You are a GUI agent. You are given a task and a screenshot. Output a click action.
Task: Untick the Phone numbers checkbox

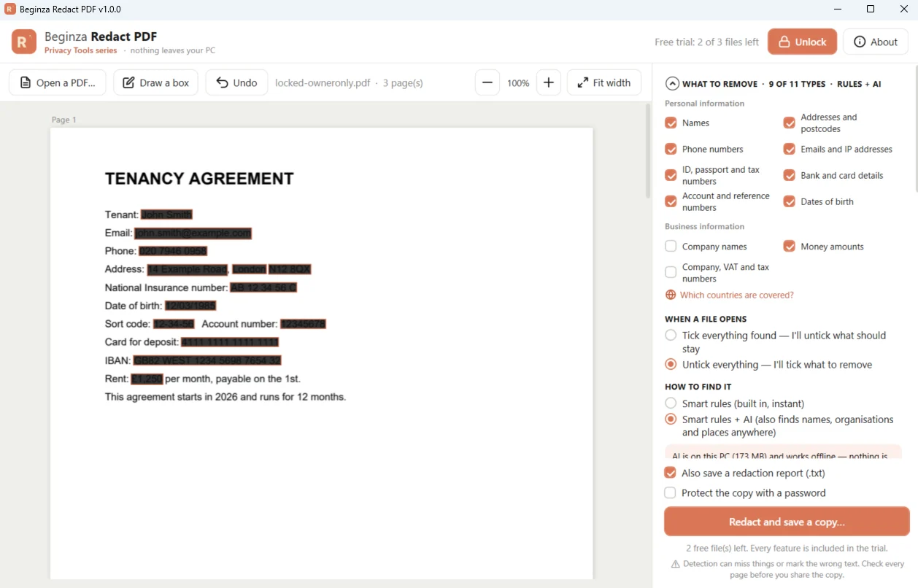[671, 149]
